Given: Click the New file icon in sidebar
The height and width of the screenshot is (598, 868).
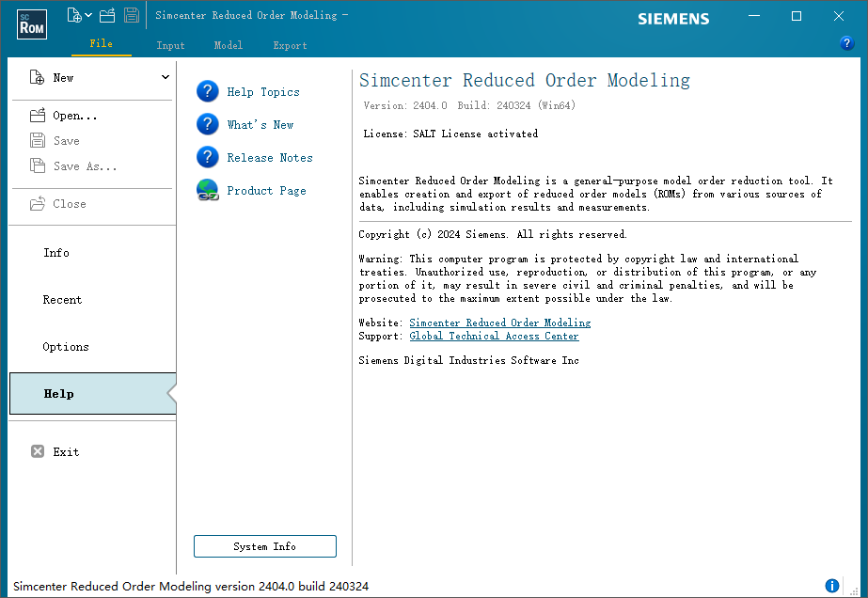Looking at the screenshot, I should coord(37,77).
